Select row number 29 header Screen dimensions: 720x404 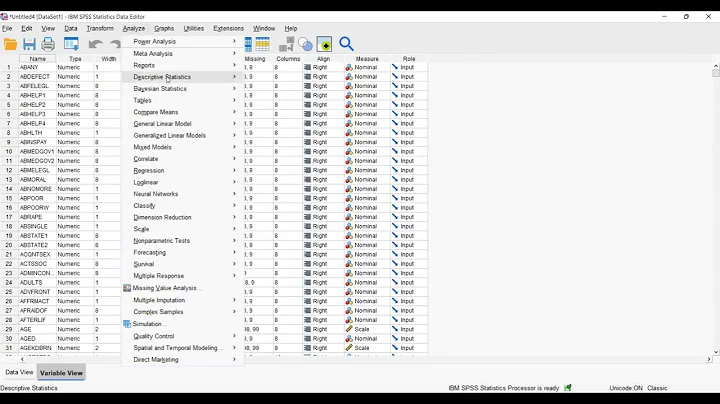click(x=9, y=329)
